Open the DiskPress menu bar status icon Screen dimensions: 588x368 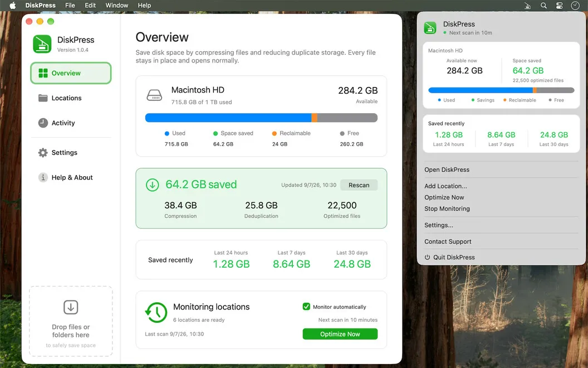(527, 5)
